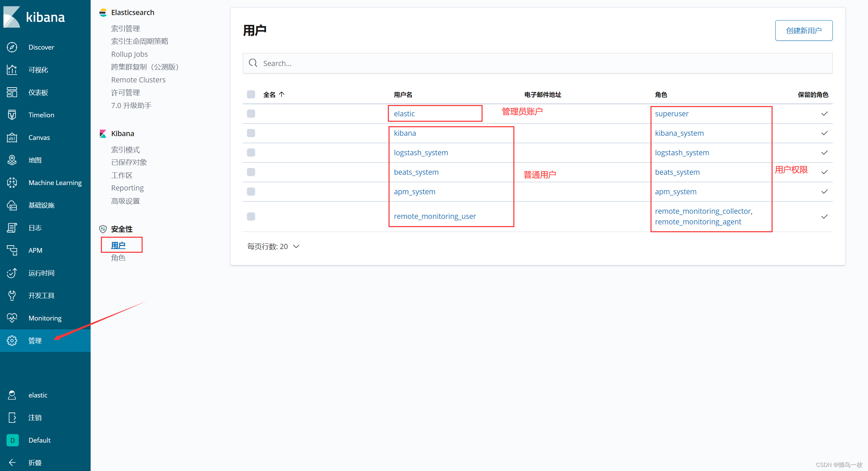Open the logstash_system user link
The image size is (868, 471).
[x=421, y=153]
